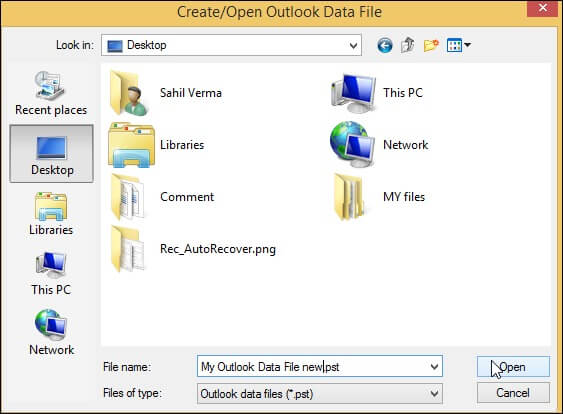Open the Files of type dropdown
The image size is (563, 414).
point(320,394)
